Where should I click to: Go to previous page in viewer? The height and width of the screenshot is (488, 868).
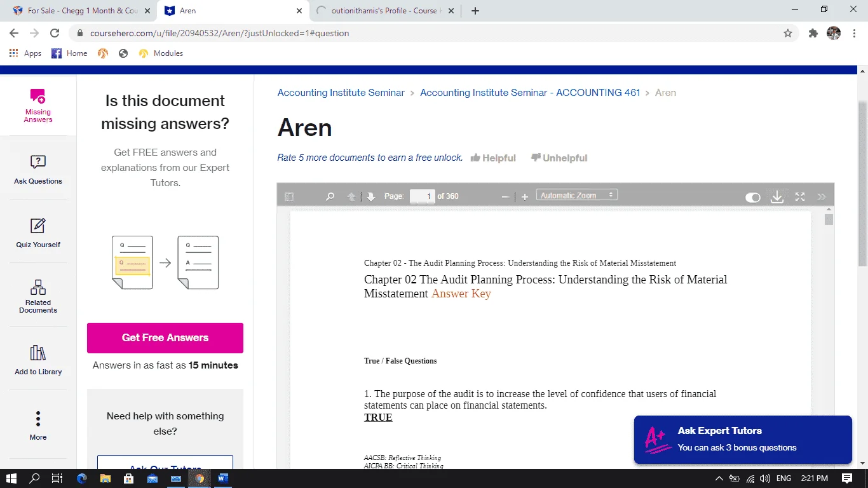(351, 197)
